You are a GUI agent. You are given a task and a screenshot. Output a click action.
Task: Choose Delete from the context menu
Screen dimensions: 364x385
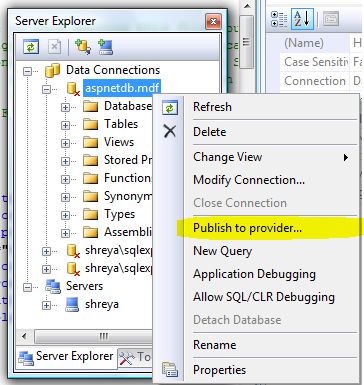point(257,132)
